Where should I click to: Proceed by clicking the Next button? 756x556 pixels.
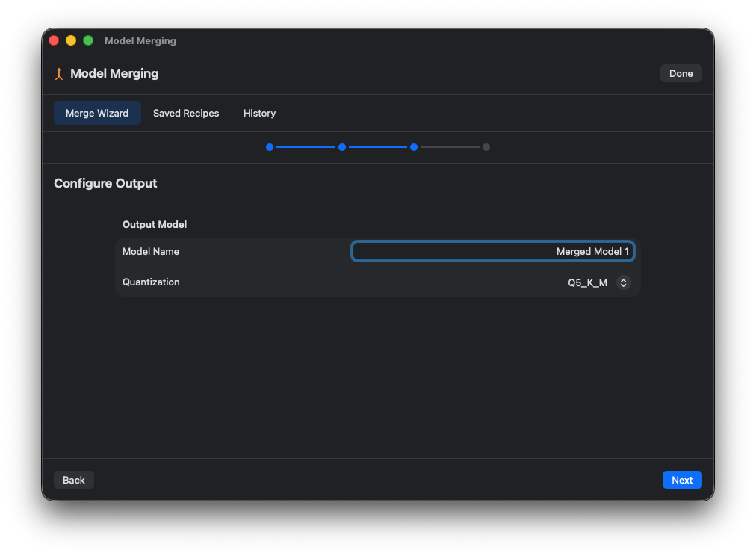coord(682,480)
